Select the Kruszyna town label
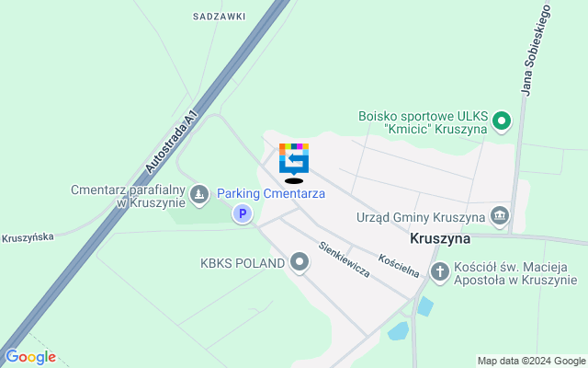588x368 pixels. (x=440, y=238)
